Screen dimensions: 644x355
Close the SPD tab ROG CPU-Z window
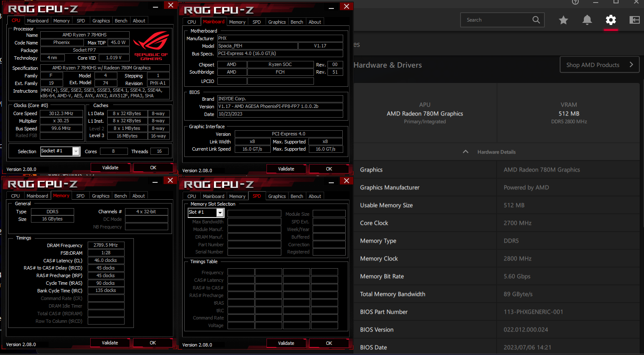[x=346, y=181]
